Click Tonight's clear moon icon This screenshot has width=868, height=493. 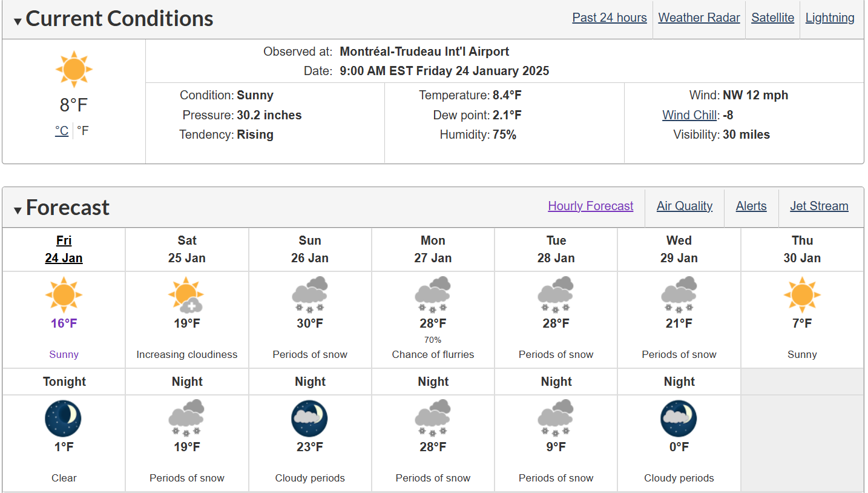tap(64, 419)
